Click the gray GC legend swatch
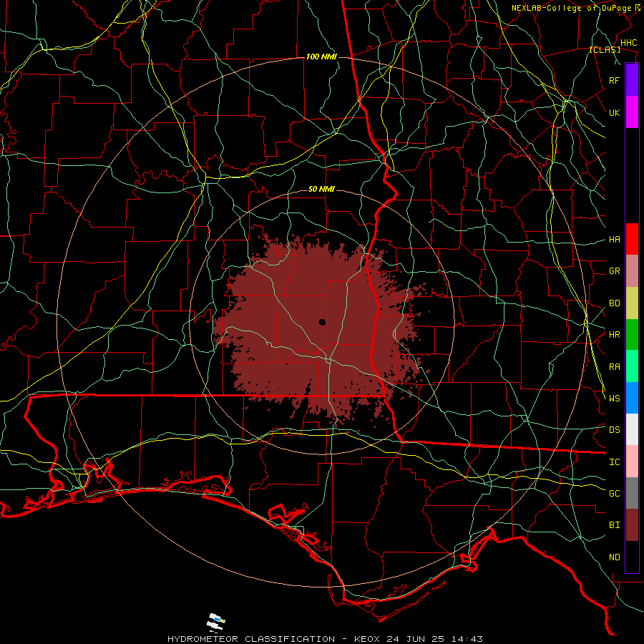This screenshot has height=644, width=644. click(632, 493)
